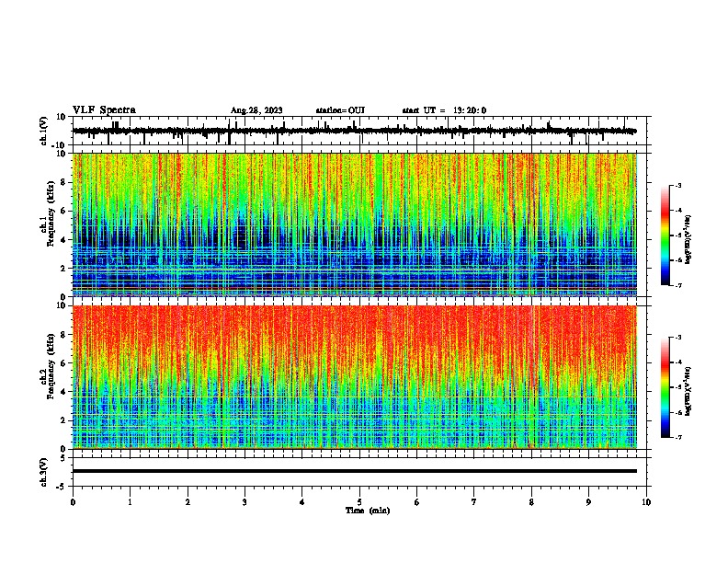Click the "5" tick on ch.3(V) axis
This screenshot has width=728, height=563.
(63, 458)
